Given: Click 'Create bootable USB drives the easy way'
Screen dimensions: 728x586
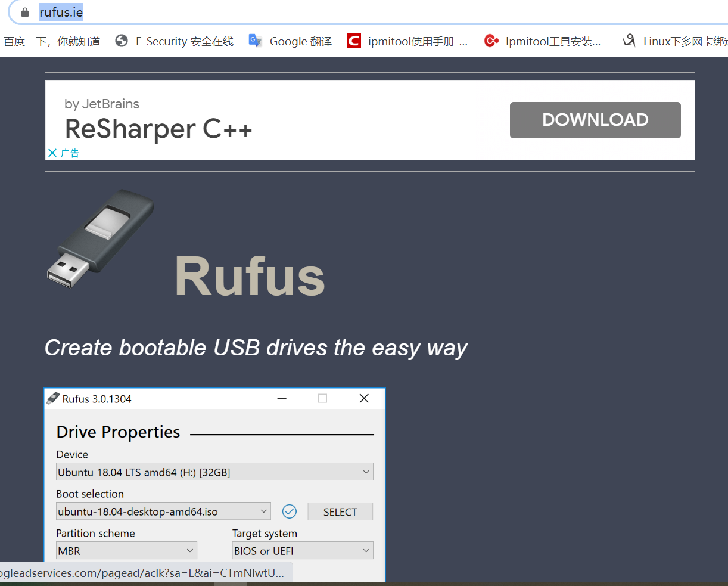Looking at the screenshot, I should [x=256, y=348].
